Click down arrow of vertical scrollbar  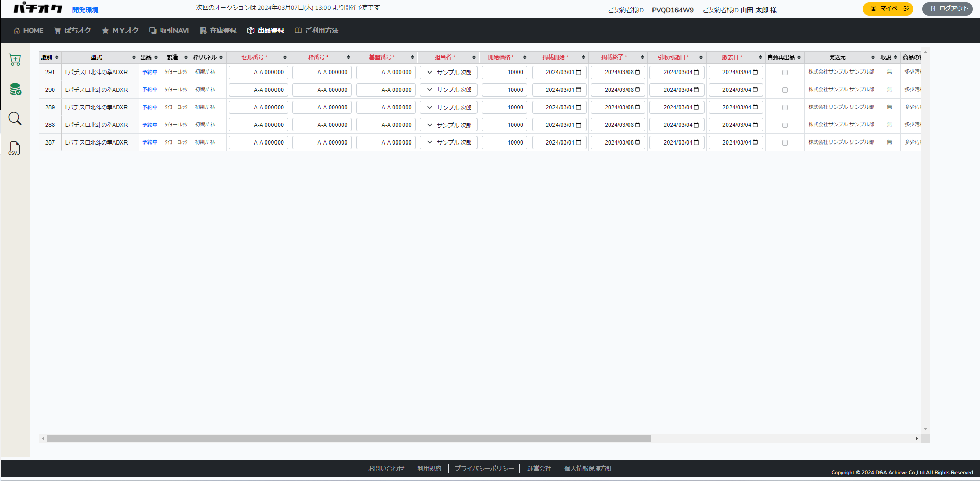pos(925,429)
